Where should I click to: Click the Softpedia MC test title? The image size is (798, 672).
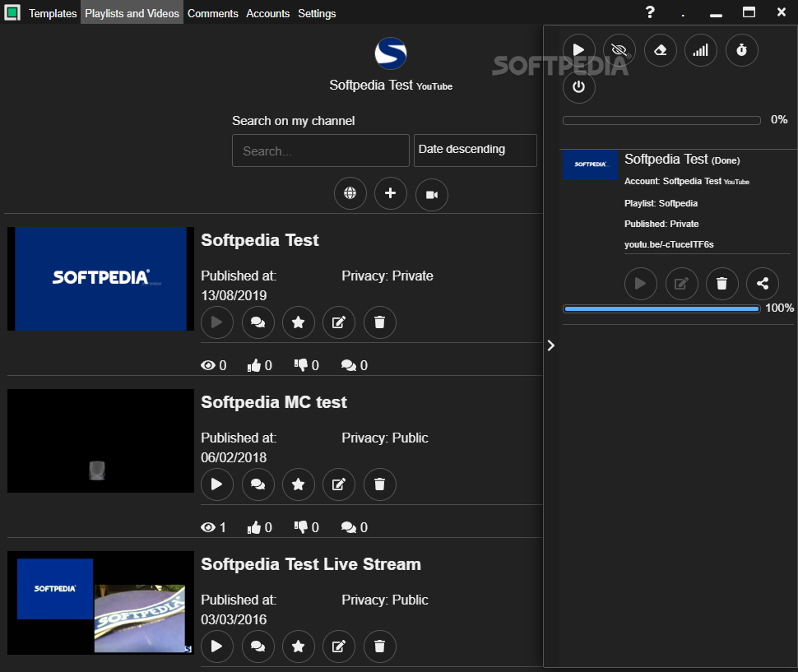274,402
